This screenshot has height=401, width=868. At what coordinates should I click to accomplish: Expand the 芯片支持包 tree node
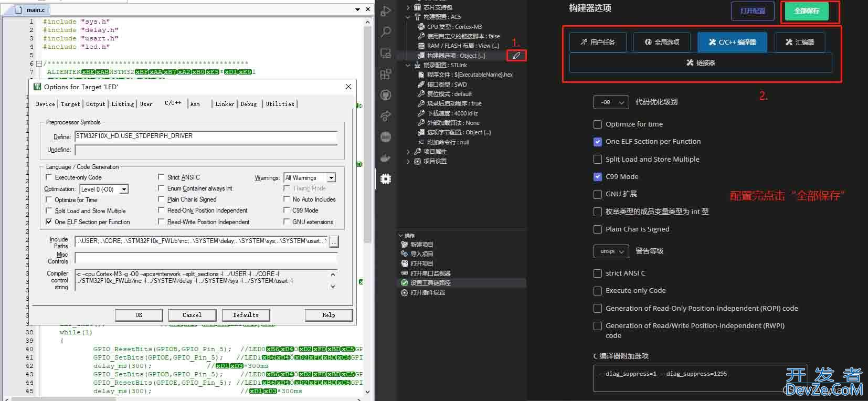point(408,7)
